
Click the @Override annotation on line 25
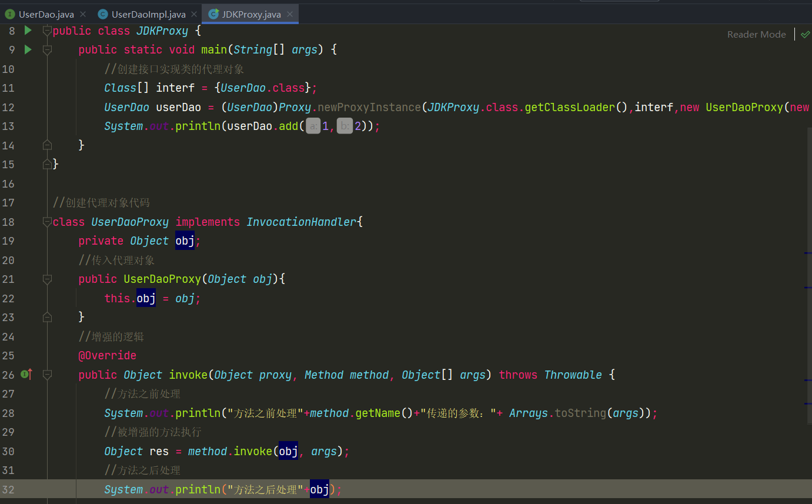[x=108, y=355]
